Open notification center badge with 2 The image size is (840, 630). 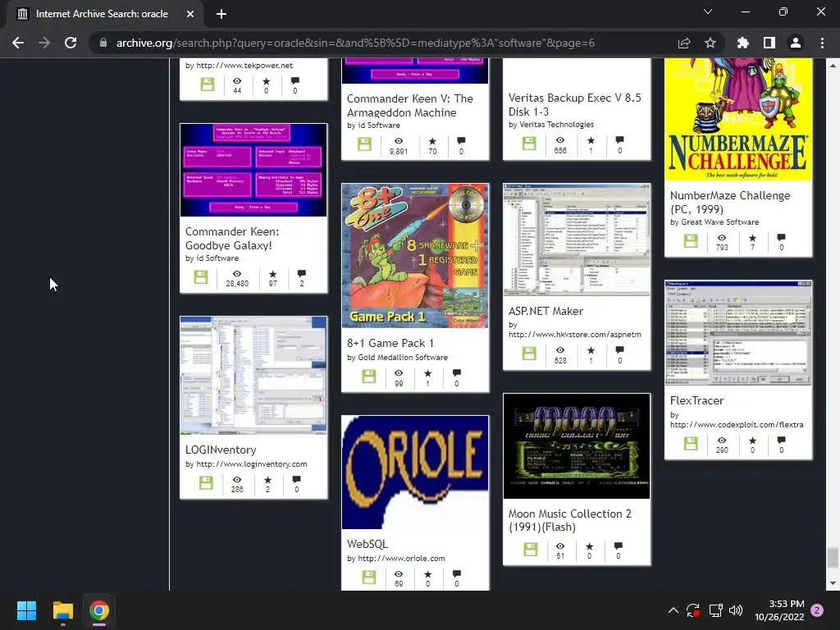[x=817, y=610]
